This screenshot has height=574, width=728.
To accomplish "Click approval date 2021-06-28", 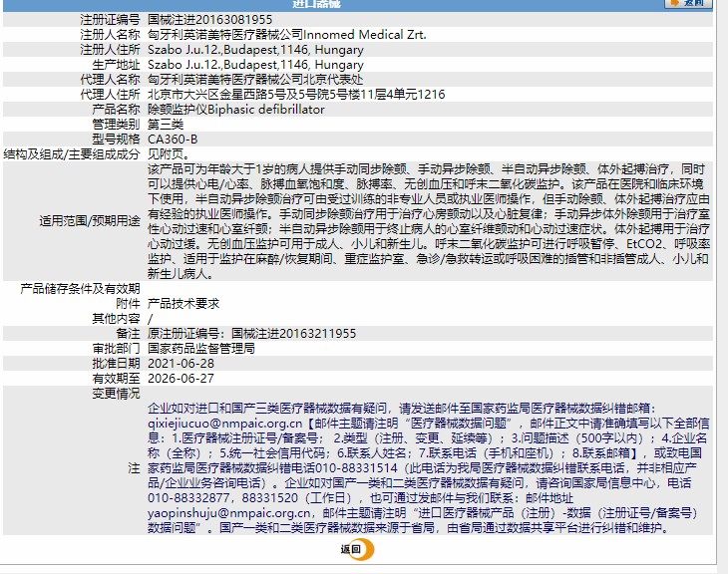I will (181, 364).
